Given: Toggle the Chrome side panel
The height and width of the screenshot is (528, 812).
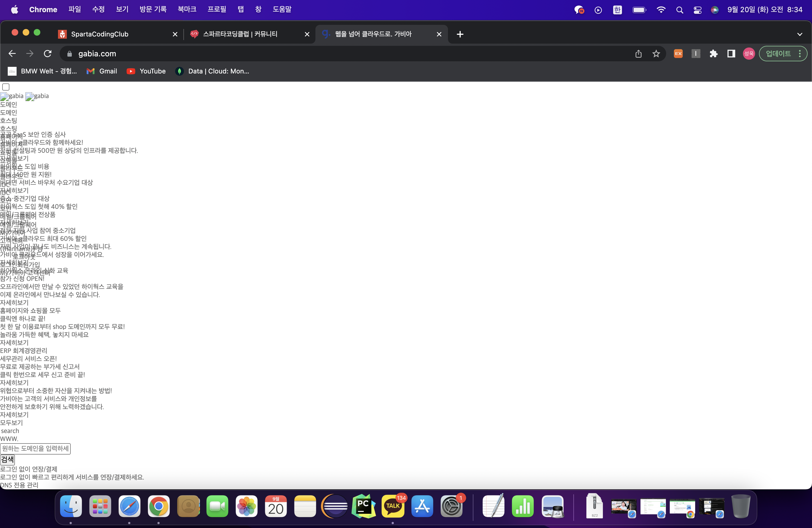Looking at the screenshot, I should 731,54.
